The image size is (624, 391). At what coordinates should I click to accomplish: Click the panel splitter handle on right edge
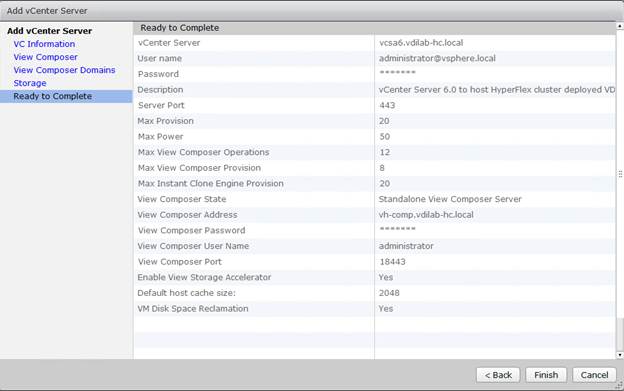pyautogui.click(x=620, y=174)
